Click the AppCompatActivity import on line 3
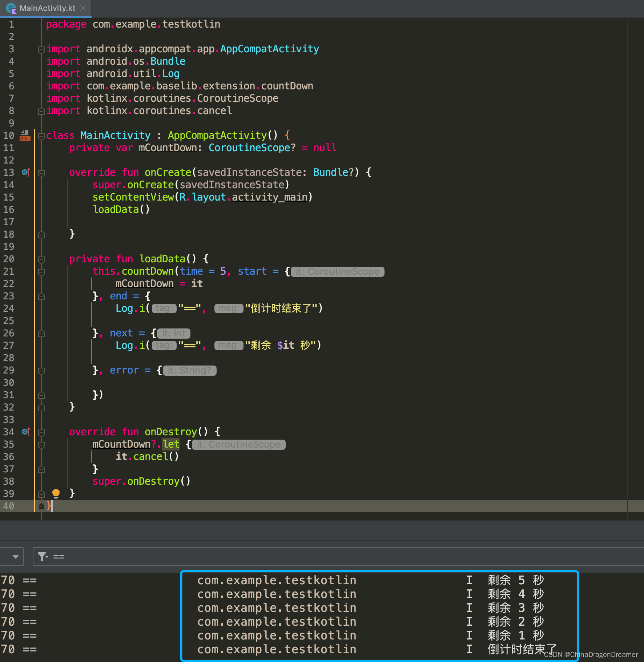 [x=270, y=49]
